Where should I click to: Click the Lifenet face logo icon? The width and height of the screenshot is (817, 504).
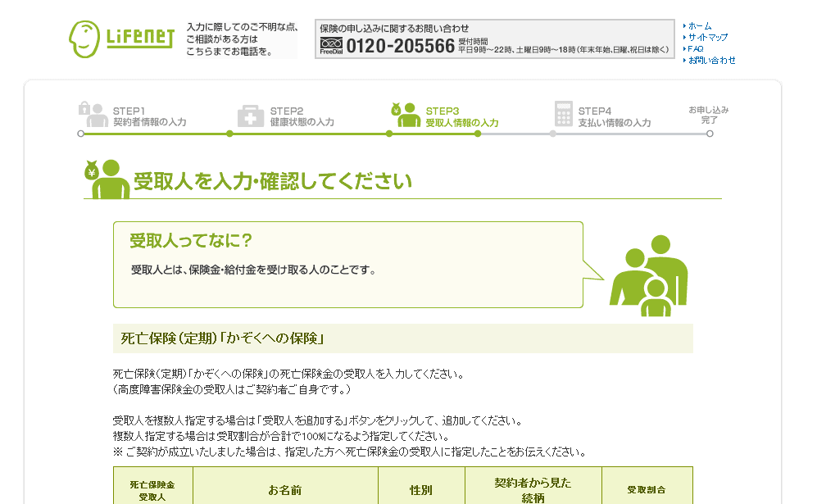tap(84, 39)
